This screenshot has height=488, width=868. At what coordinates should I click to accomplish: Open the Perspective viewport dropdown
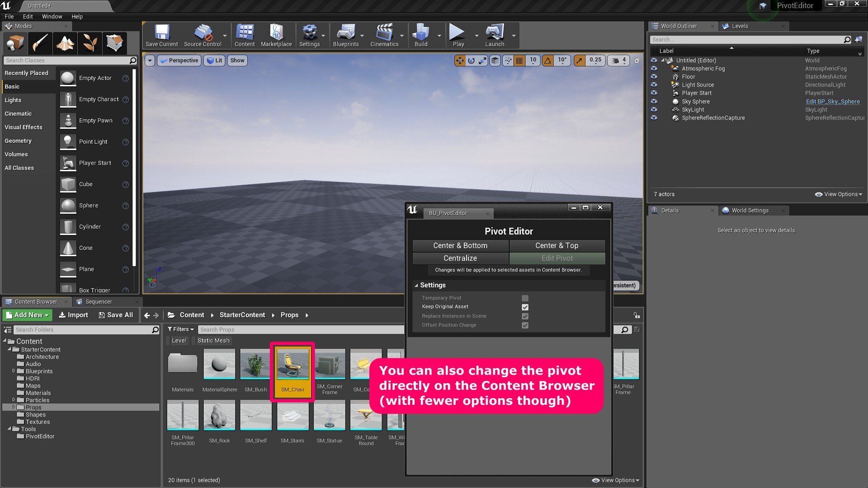coord(179,60)
